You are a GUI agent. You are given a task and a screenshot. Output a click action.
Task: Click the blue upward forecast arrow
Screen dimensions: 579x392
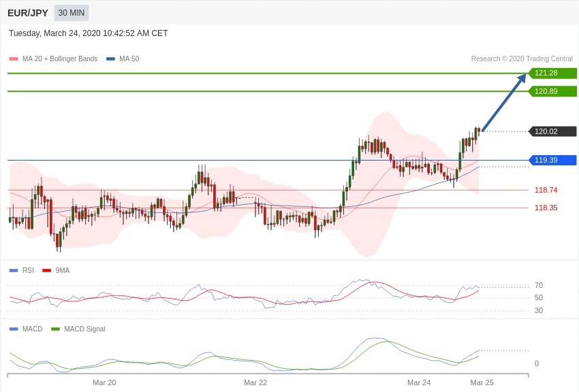coord(504,102)
